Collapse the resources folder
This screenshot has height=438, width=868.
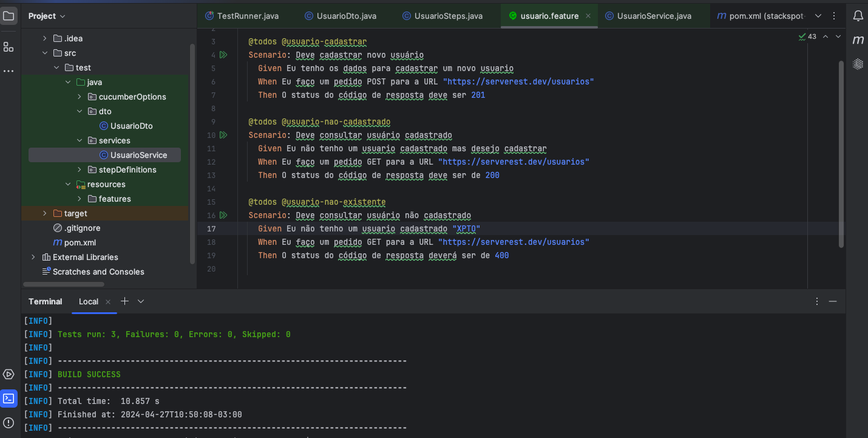pyautogui.click(x=67, y=184)
